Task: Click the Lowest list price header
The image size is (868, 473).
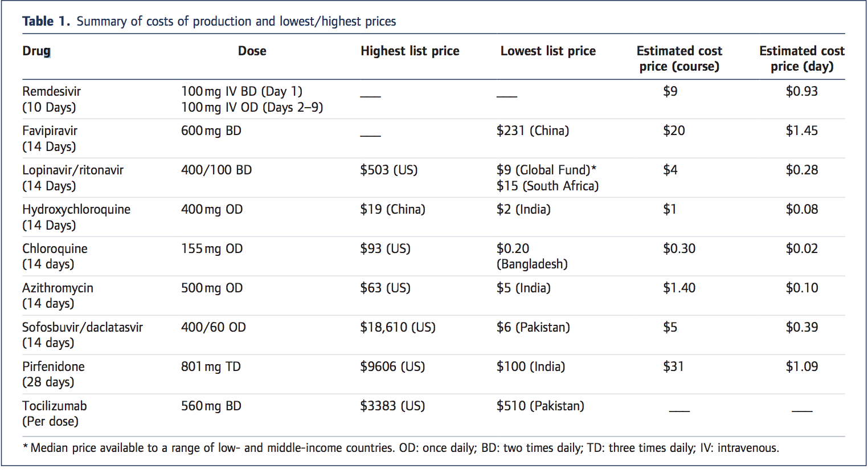Action: point(548,51)
